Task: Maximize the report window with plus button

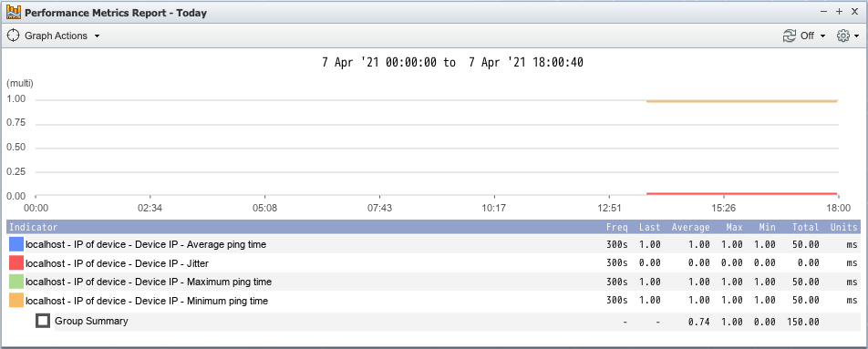Action: tap(839, 12)
